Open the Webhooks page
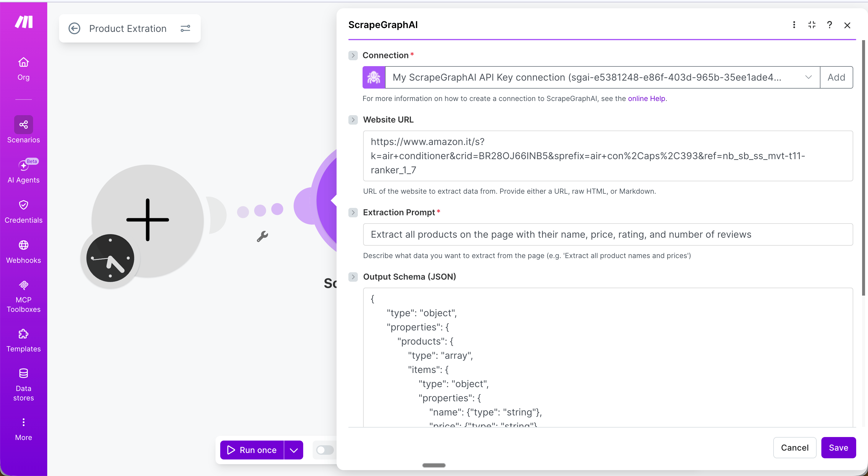868x476 pixels. [24, 252]
